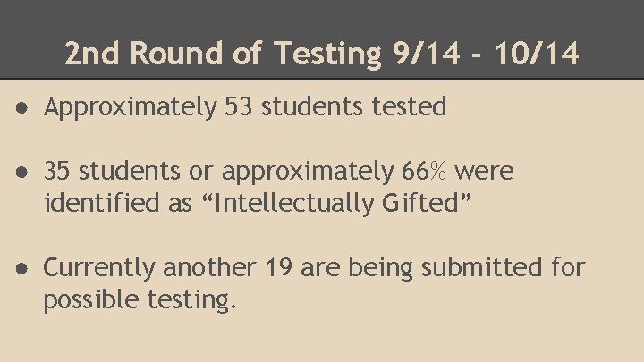Click the word "another" in third bullet
This screenshot has width=644, height=362.
[210, 267]
